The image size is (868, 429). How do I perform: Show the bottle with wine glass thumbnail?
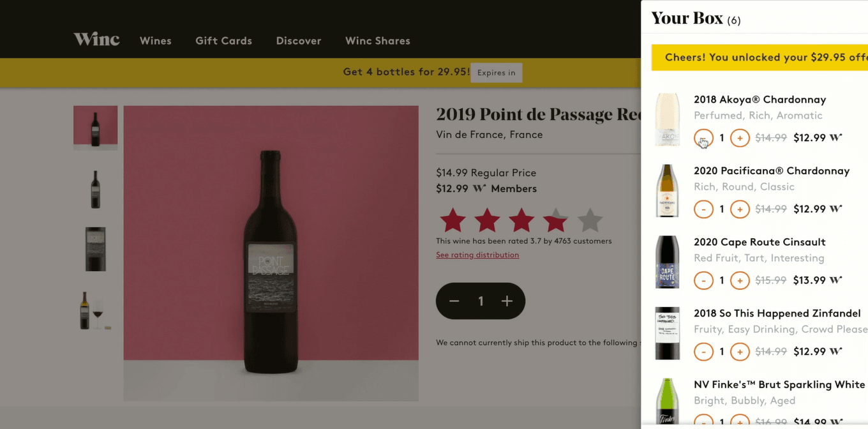click(x=95, y=311)
